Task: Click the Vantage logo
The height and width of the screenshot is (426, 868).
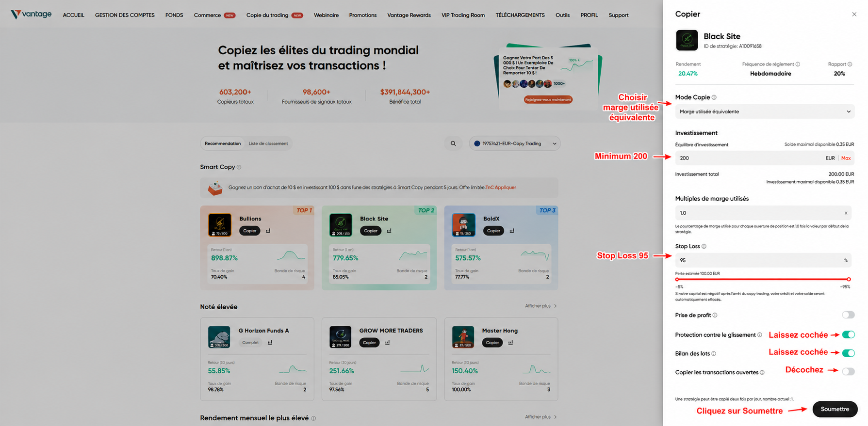Action: (x=31, y=15)
